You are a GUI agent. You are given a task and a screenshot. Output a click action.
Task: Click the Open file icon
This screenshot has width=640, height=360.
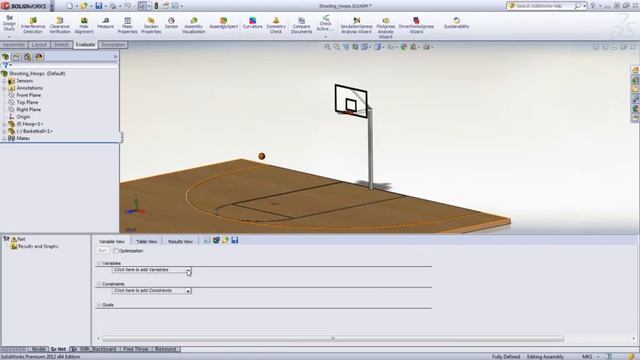click(84, 6)
